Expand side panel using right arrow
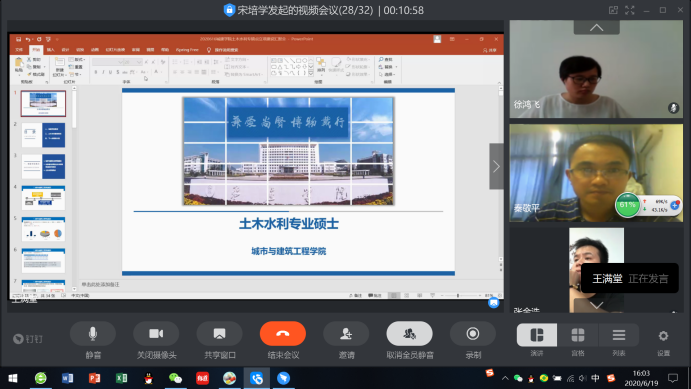This screenshot has width=691, height=389. click(496, 166)
